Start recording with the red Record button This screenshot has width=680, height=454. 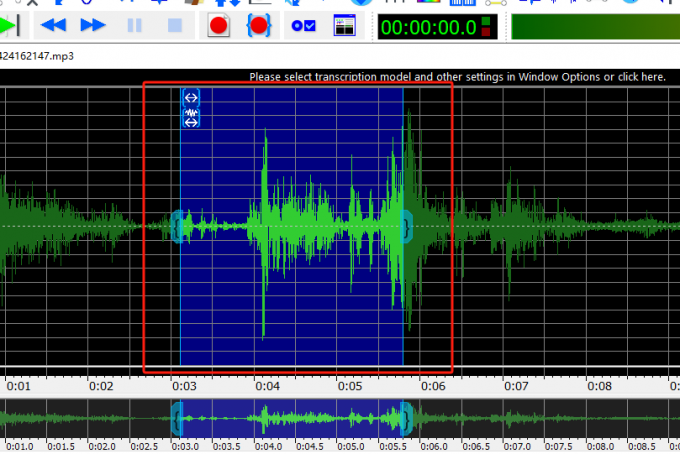click(219, 25)
